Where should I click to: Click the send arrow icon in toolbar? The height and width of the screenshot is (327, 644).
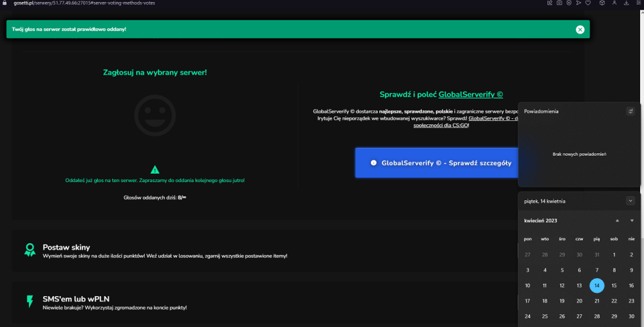(x=578, y=3)
